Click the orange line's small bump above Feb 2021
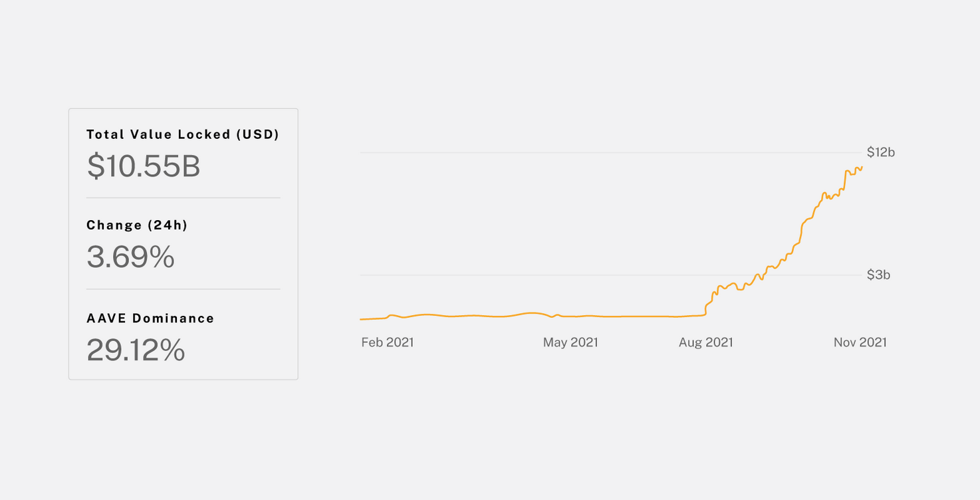This screenshot has width=980, height=500. click(391, 315)
